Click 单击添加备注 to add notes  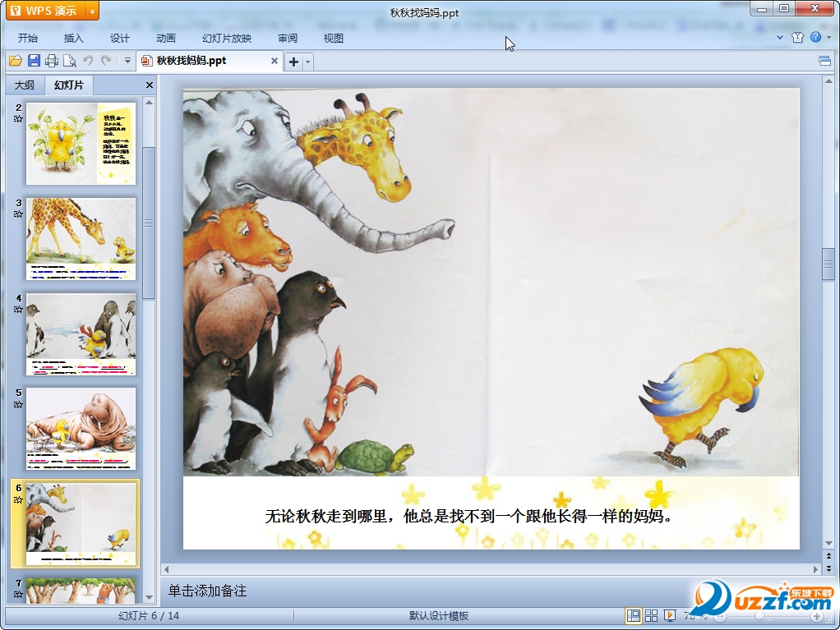point(207,591)
